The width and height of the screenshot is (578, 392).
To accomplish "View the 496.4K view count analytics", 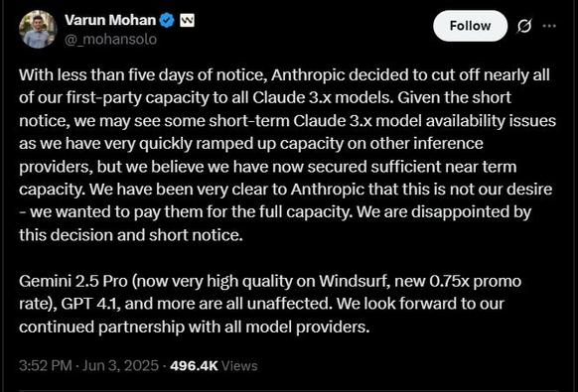I will 194,366.
